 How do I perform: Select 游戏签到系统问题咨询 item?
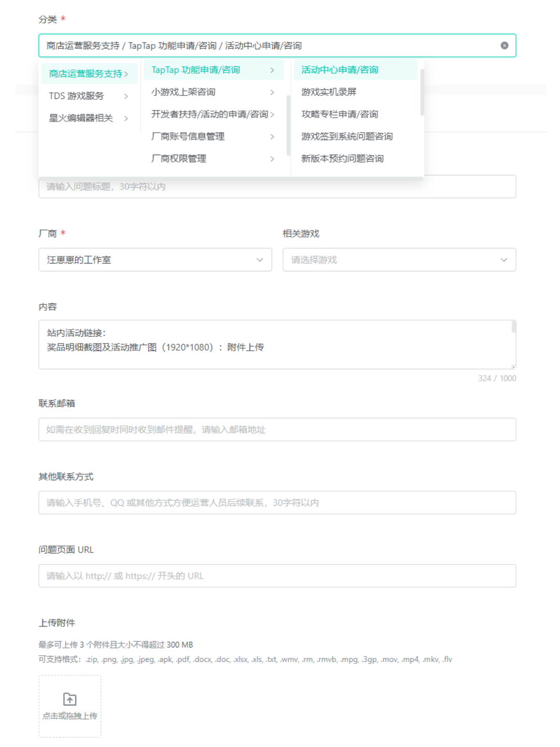pyautogui.click(x=347, y=136)
